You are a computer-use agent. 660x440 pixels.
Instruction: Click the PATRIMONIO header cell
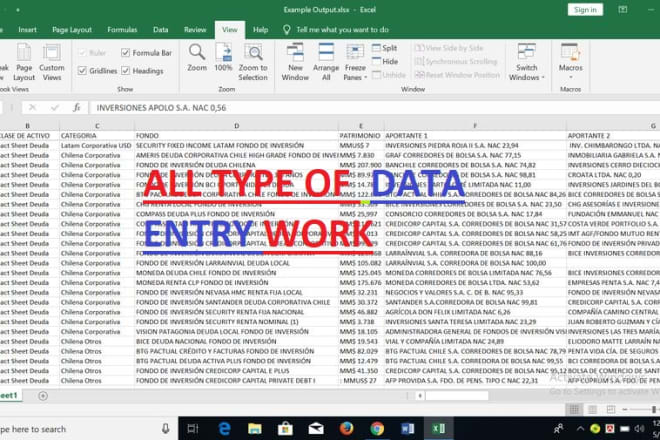(x=361, y=136)
